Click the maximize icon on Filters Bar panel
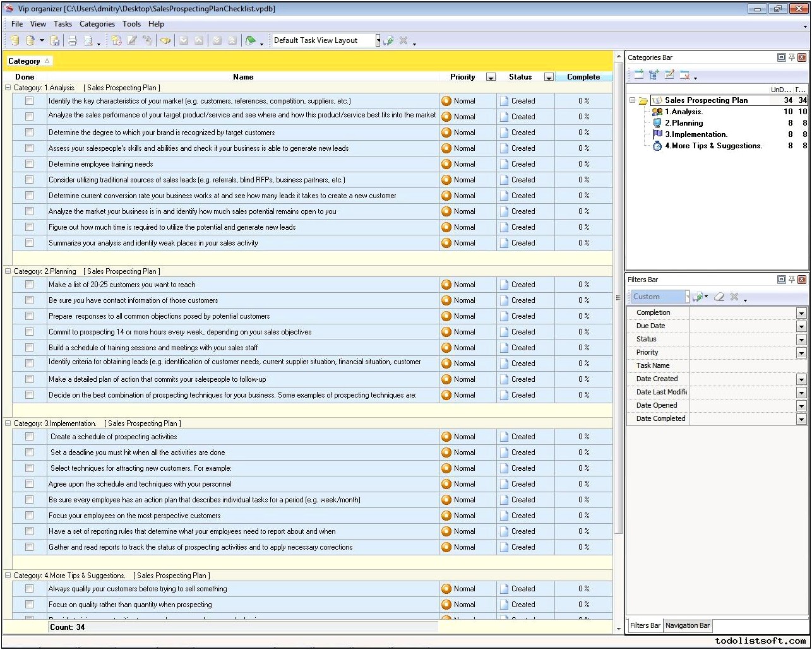The width and height of the screenshot is (812, 650). pyautogui.click(x=782, y=280)
